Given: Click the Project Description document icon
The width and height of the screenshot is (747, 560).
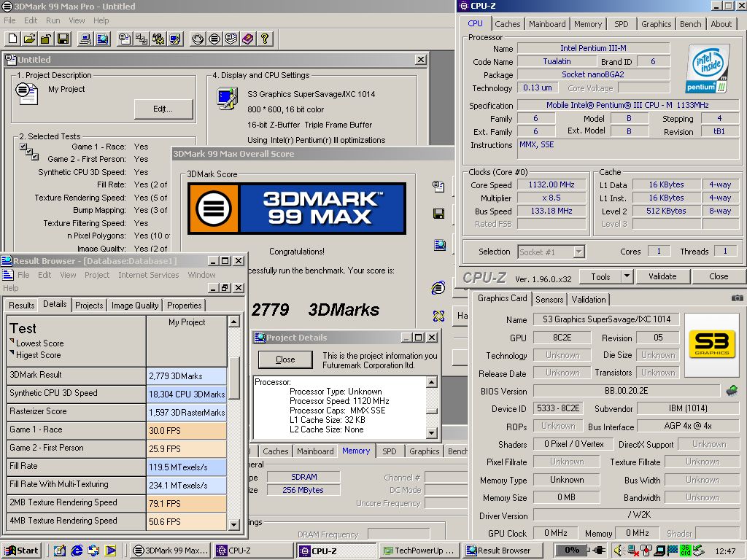Looking at the screenshot, I should [27, 93].
